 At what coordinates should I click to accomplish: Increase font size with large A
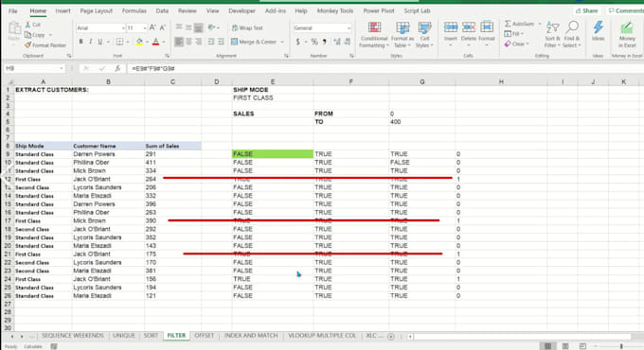click(x=152, y=27)
